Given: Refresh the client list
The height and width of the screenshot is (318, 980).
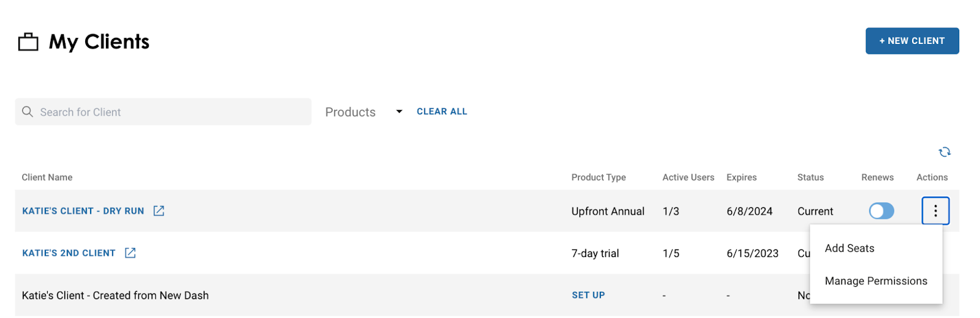Looking at the screenshot, I should [x=944, y=152].
